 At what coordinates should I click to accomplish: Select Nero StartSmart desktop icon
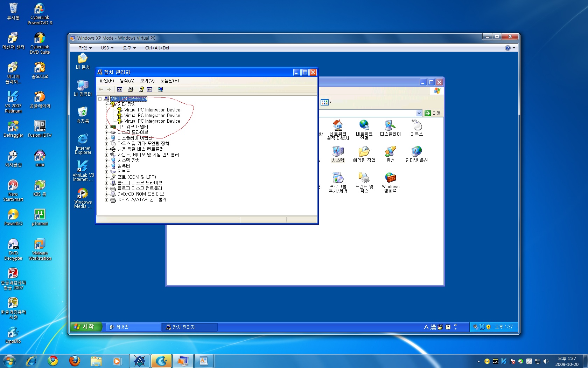tap(13, 190)
